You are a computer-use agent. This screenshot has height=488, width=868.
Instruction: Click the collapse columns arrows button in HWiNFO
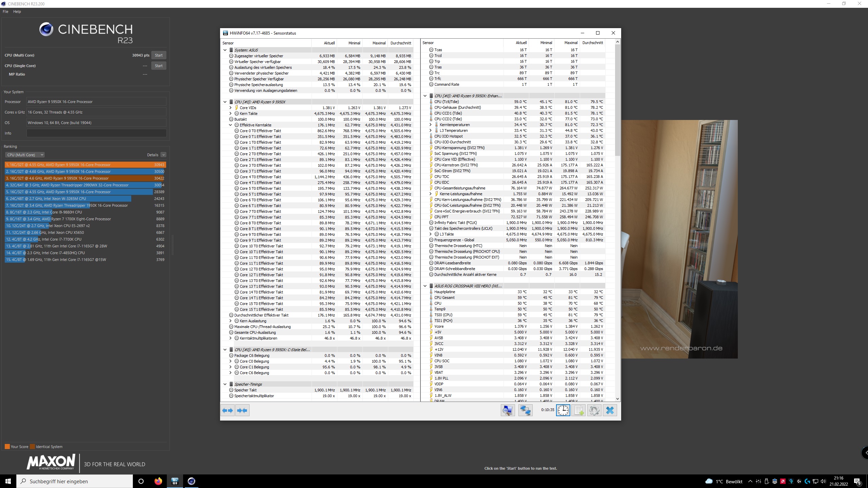[242, 410]
